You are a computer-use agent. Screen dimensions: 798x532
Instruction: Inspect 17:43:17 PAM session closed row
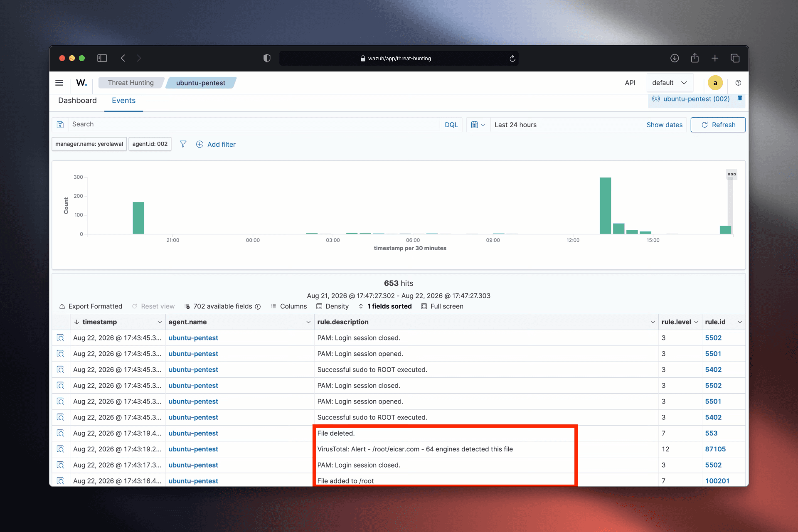tap(60, 465)
